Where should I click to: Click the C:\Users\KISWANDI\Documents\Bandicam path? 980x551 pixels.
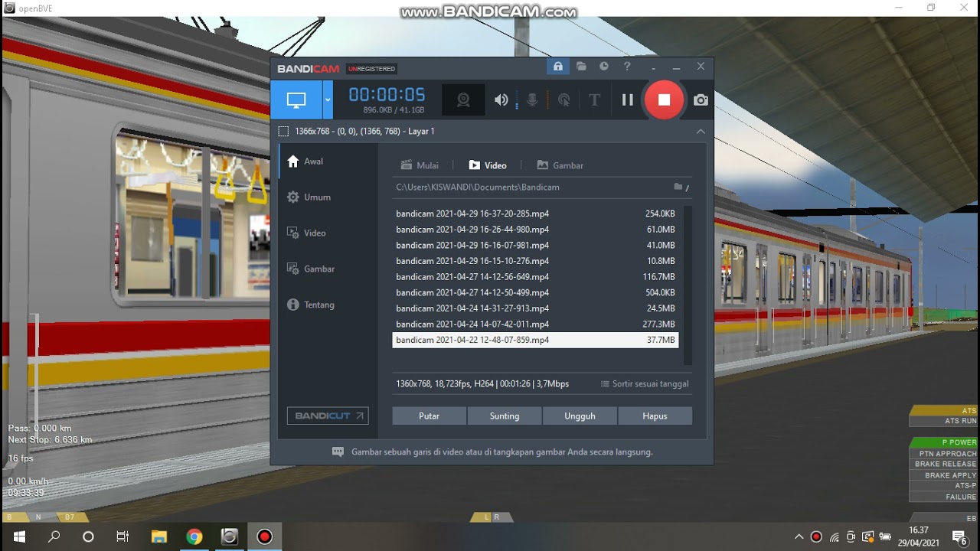[x=478, y=187]
